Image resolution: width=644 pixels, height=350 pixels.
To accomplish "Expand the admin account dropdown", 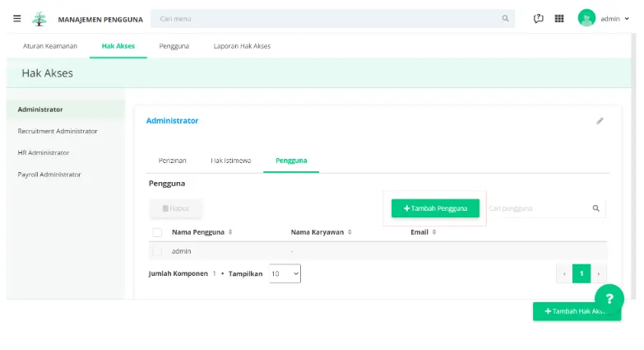I will pos(626,18).
